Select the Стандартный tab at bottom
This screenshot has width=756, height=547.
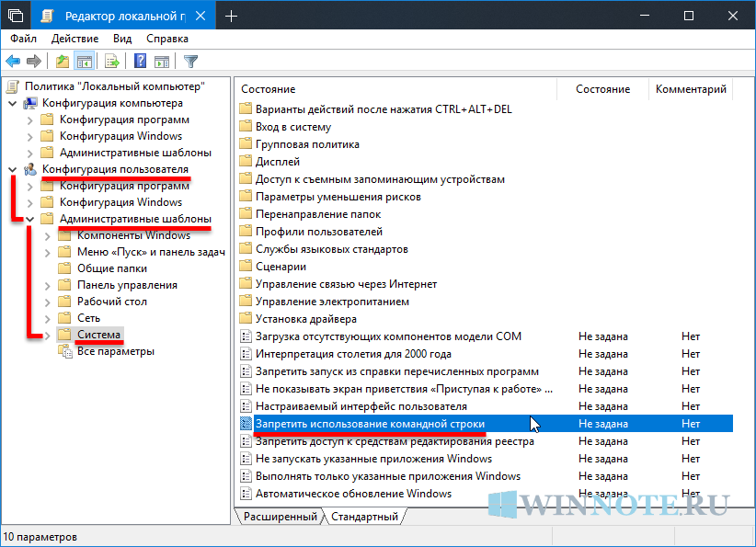[x=365, y=517]
